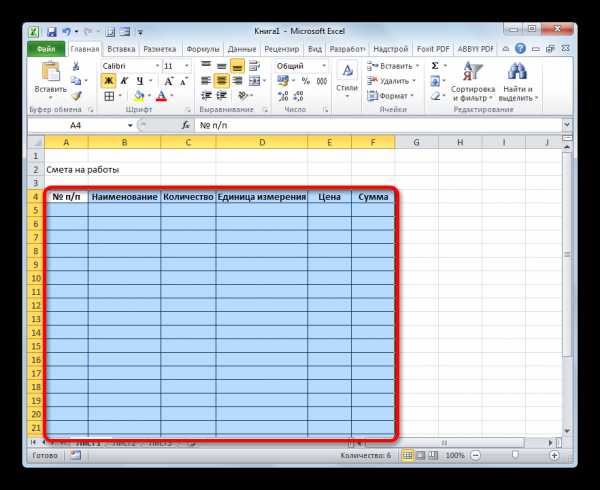Switch to Normal view in status bar

tap(408, 455)
